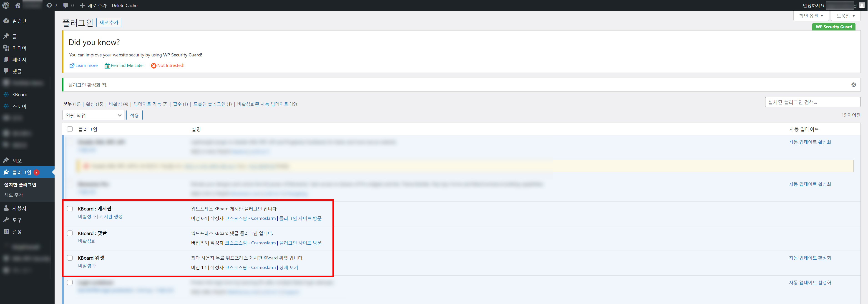Open the 설정 settings sidebar icon
The height and width of the screenshot is (304, 868).
click(x=6, y=231)
